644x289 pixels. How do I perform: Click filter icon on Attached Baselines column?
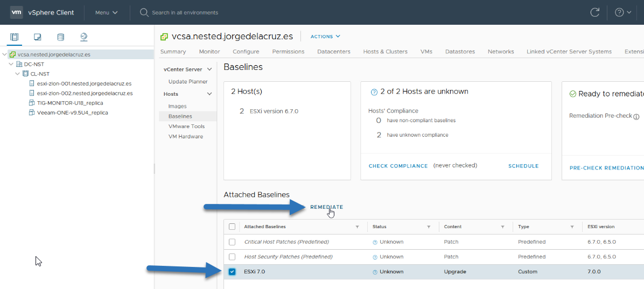point(357,227)
